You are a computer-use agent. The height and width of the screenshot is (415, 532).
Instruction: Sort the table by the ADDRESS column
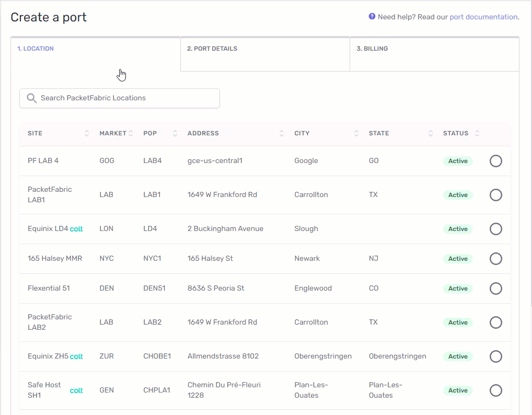[281, 133]
